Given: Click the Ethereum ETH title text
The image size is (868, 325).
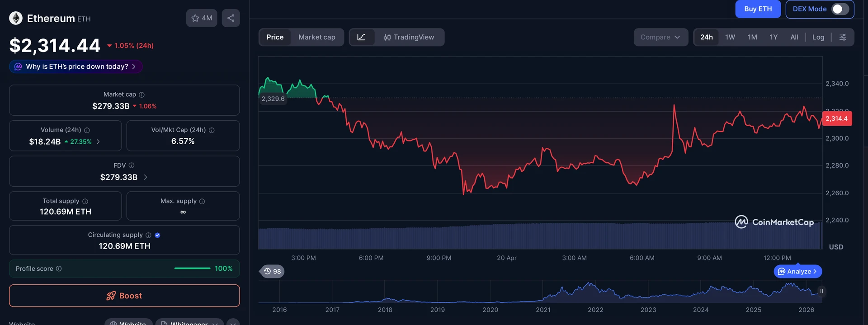Looking at the screenshot, I should [59, 19].
